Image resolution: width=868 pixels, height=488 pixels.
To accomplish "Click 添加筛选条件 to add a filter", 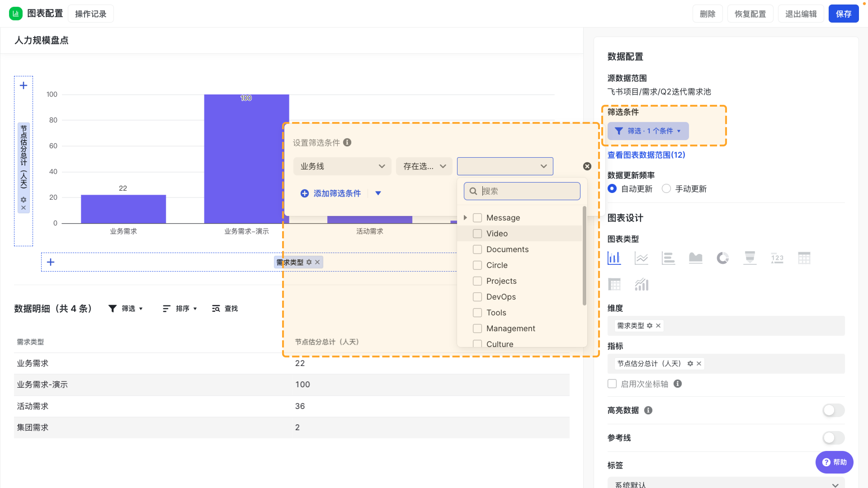I will (330, 193).
